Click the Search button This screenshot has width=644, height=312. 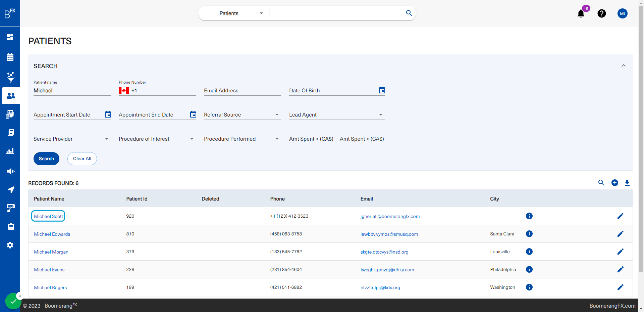[x=46, y=159]
